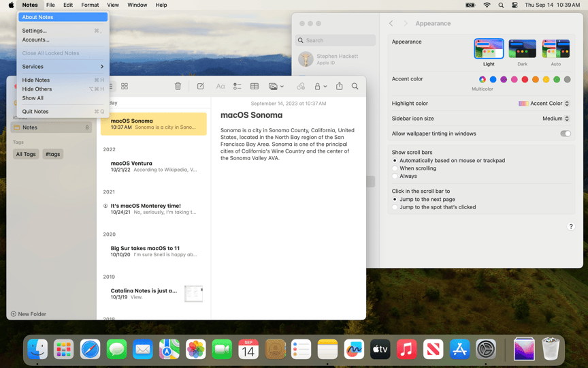Choose Multicolor accent color
Image resolution: width=588 pixels, height=368 pixels.
[483, 79]
